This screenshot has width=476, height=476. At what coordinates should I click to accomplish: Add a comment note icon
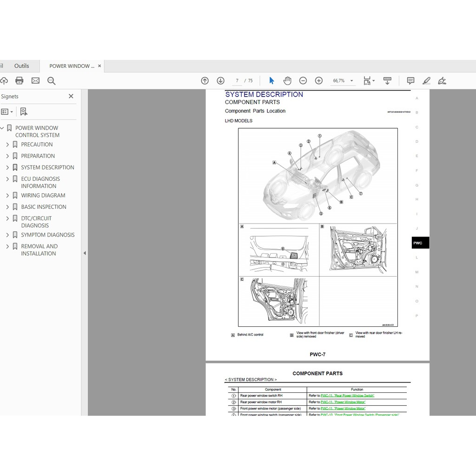pyautogui.click(x=410, y=81)
